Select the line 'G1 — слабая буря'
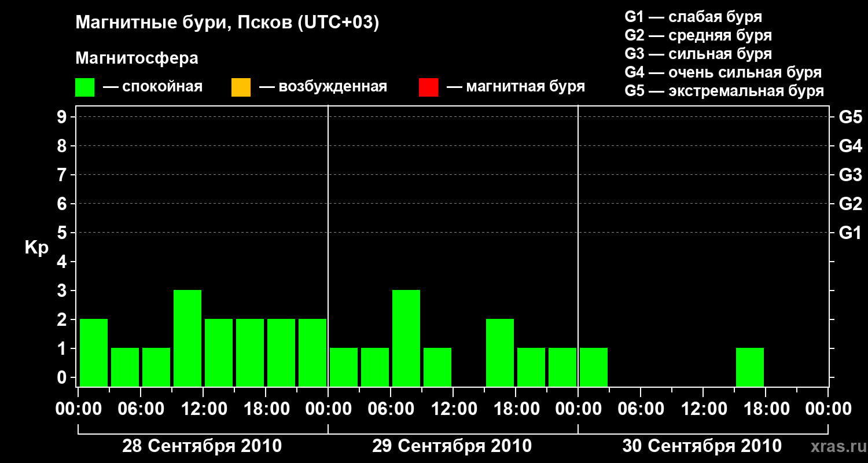 pyautogui.click(x=693, y=17)
